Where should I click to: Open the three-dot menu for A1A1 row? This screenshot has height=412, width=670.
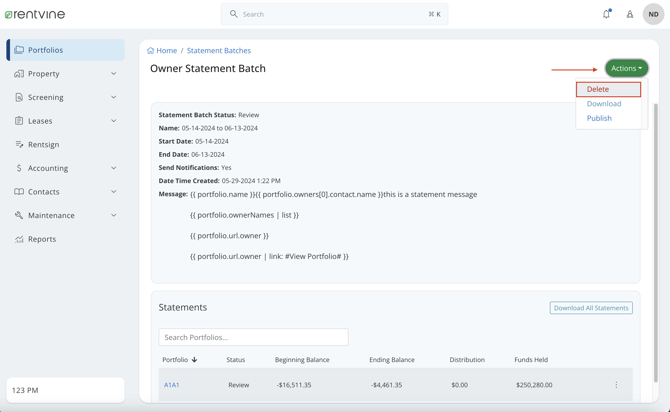click(616, 385)
